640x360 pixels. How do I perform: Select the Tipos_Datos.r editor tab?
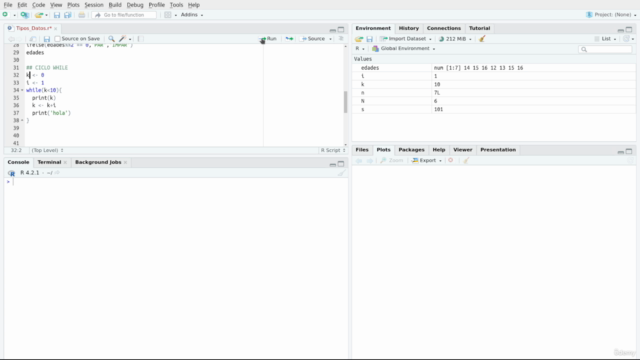pos(33,28)
